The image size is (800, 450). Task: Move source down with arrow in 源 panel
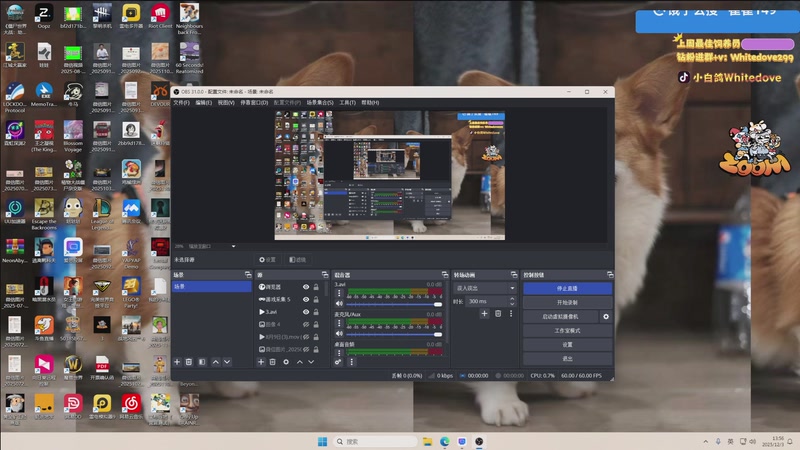point(311,362)
